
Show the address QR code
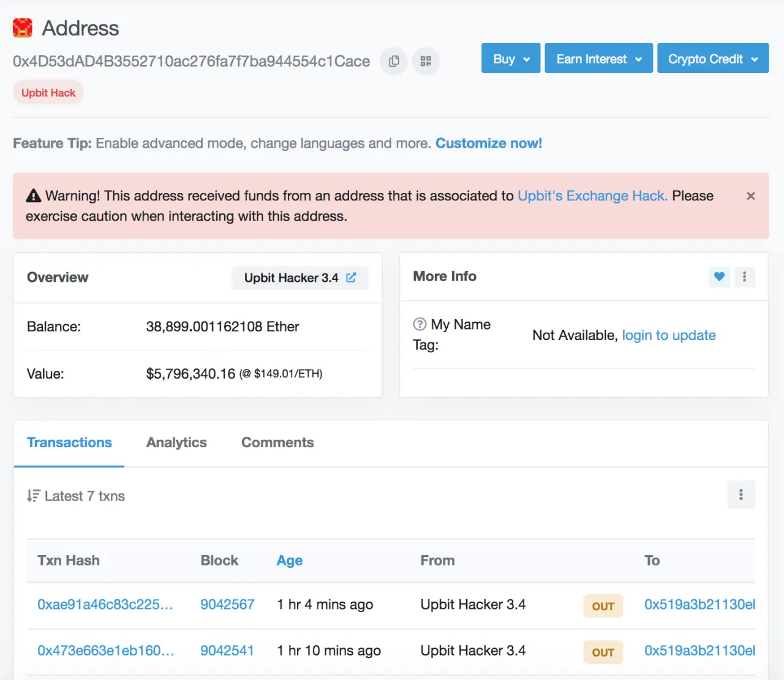pos(426,61)
